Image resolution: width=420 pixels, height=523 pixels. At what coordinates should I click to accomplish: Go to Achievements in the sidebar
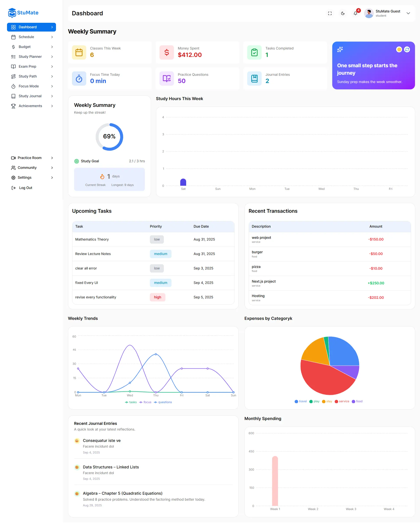point(30,106)
